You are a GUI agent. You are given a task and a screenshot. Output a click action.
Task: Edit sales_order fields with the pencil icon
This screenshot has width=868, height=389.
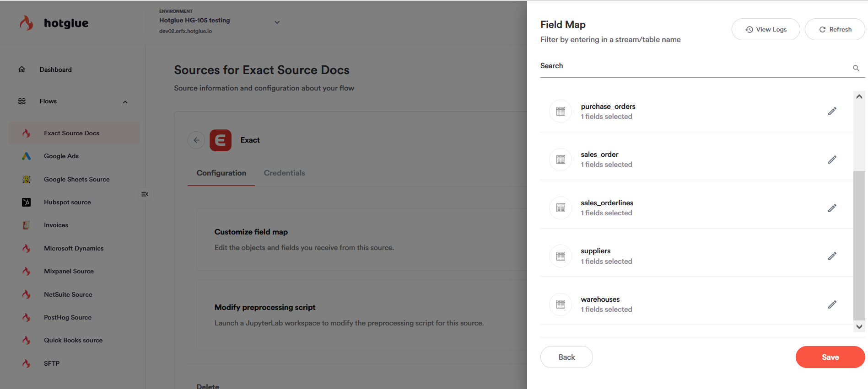(832, 160)
